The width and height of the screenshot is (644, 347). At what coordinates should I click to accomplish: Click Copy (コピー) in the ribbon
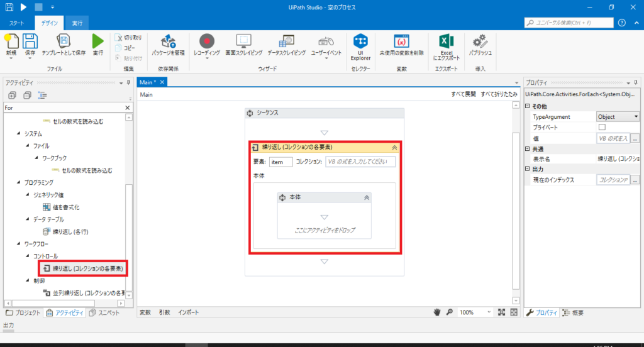[x=126, y=48]
